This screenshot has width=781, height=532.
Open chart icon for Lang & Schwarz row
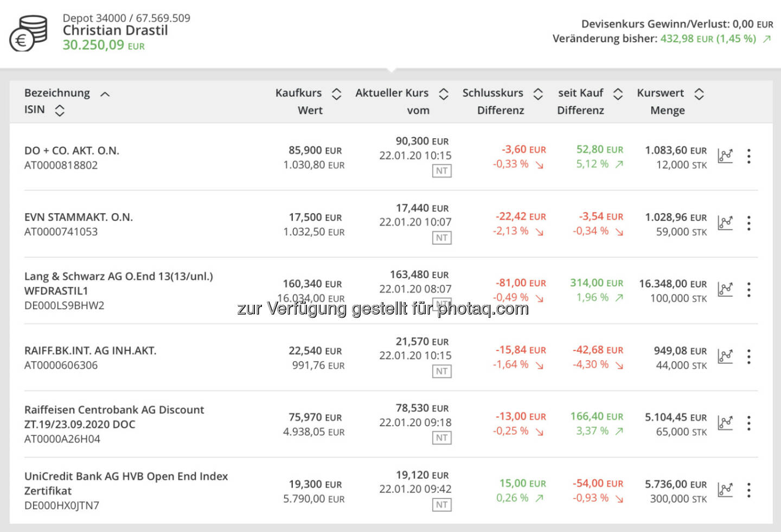click(725, 290)
